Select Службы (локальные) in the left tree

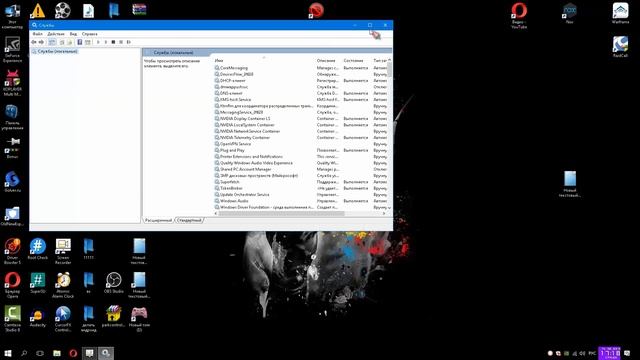(55, 51)
